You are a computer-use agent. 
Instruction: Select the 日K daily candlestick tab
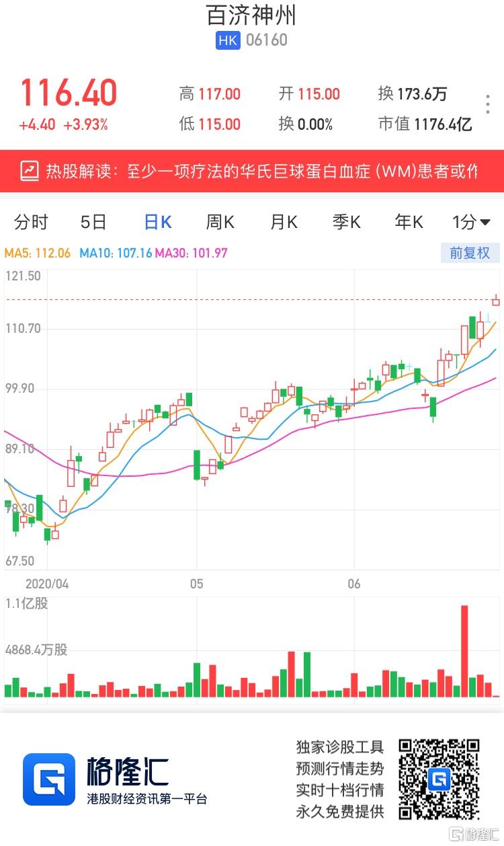tap(158, 222)
